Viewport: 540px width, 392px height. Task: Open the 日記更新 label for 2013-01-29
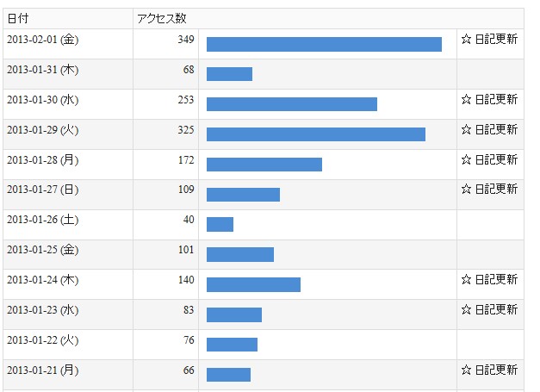point(496,129)
